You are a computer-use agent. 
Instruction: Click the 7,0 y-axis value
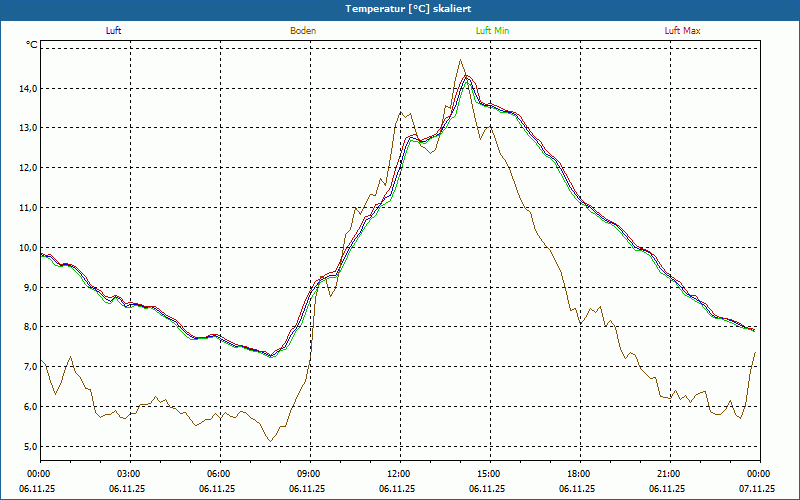coord(28,367)
